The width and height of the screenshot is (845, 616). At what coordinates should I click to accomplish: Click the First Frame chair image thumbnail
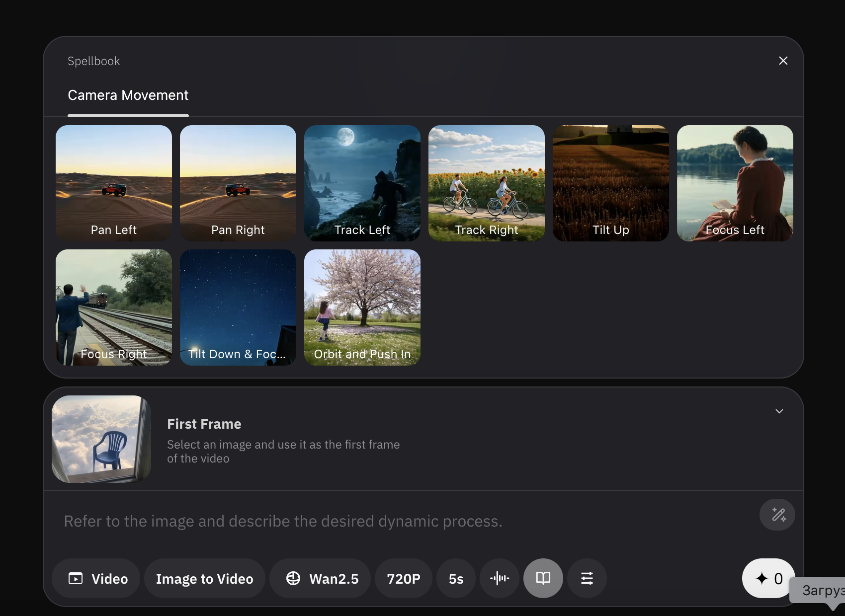101,439
